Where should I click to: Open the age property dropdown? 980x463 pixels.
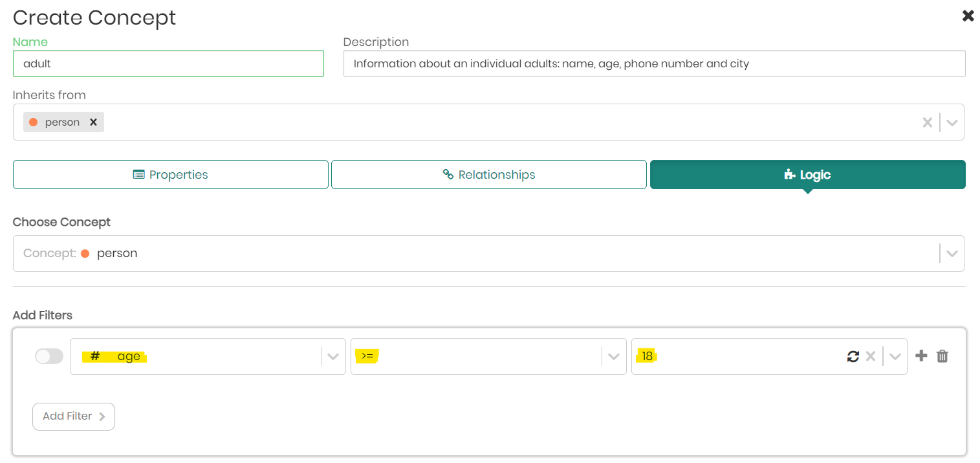[x=333, y=356]
